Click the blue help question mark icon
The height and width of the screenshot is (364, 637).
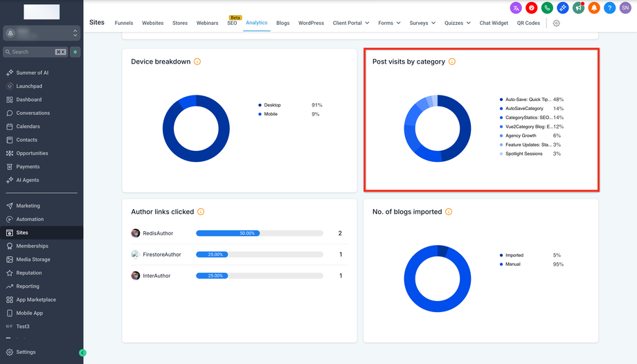(609, 8)
